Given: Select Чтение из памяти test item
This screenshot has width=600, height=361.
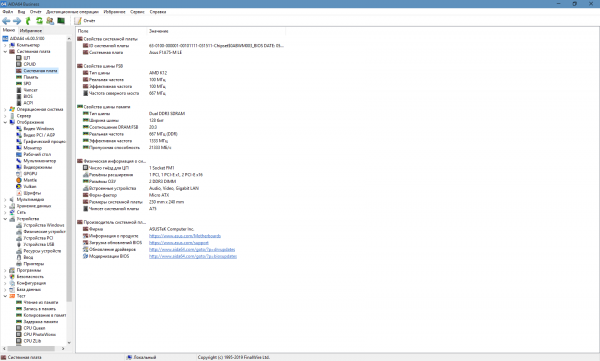Looking at the screenshot, I should click(41, 302).
